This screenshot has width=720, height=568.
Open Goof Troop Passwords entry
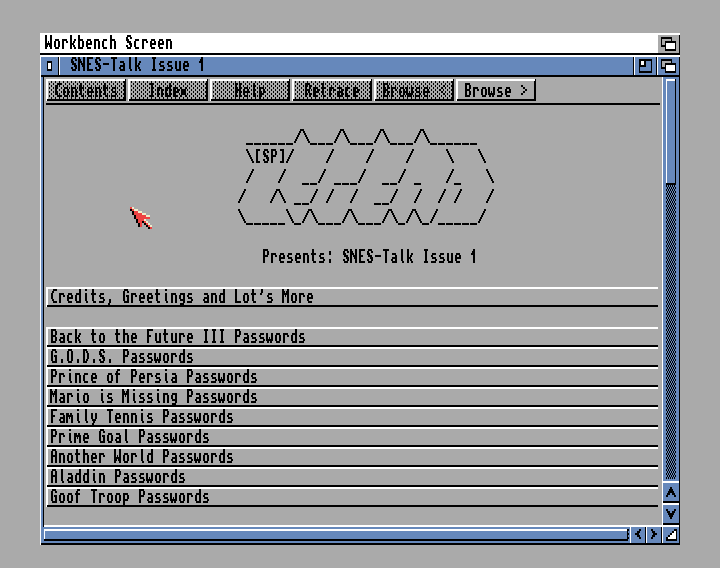(352, 497)
